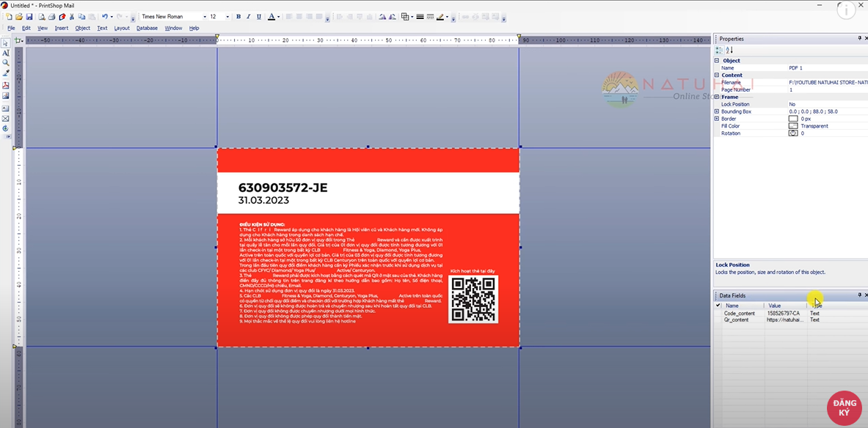Image resolution: width=868 pixels, height=428 pixels.
Task: Toggle italic text formatting
Action: [x=248, y=16]
